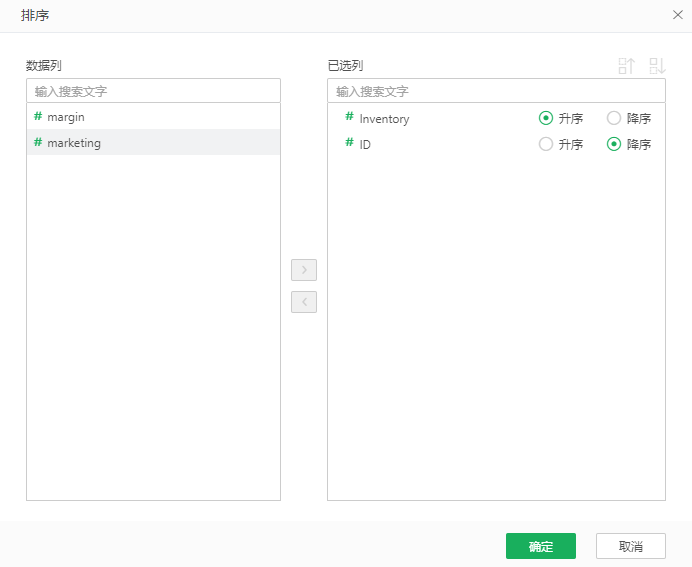The height and width of the screenshot is (567, 692).
Task: Click the hash icon next to ID
Action: click(x=350, y=144)
